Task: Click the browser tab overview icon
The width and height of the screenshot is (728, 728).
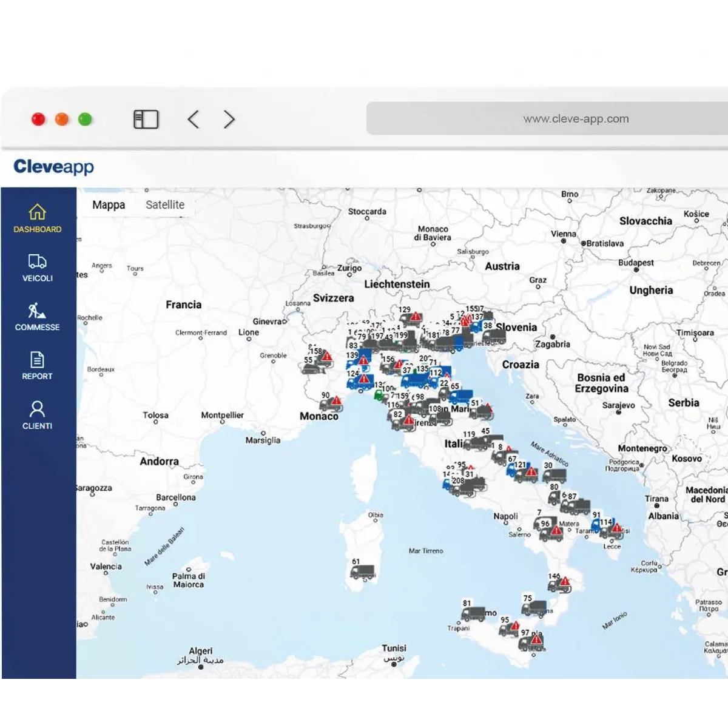Action: click(x=146, y=119)
